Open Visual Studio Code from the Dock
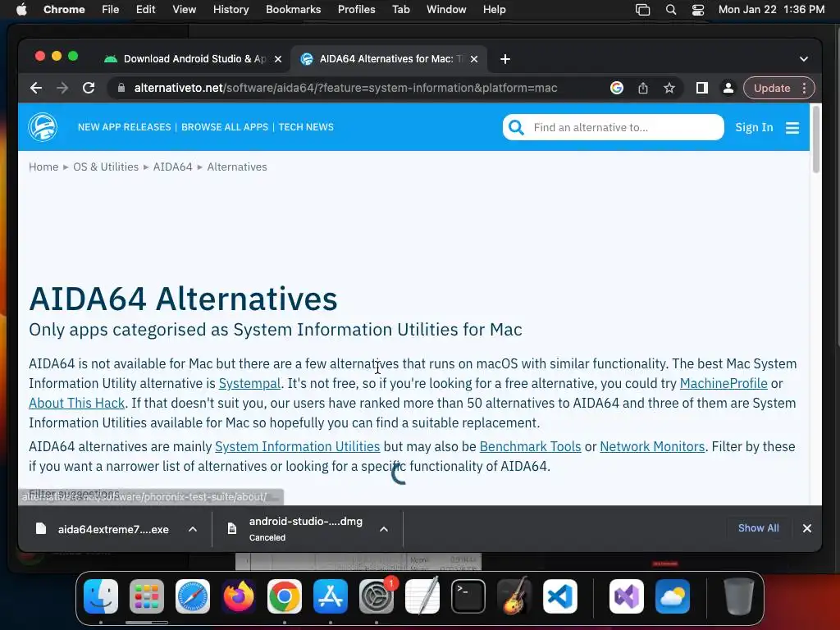 pyautogui.click(x=560, y=596)
